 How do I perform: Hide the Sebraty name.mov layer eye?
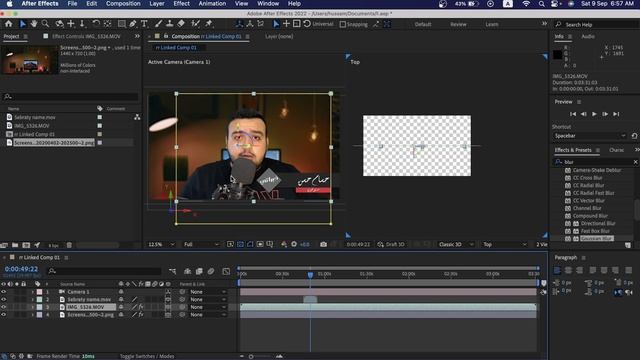click(x=4, y=300)
